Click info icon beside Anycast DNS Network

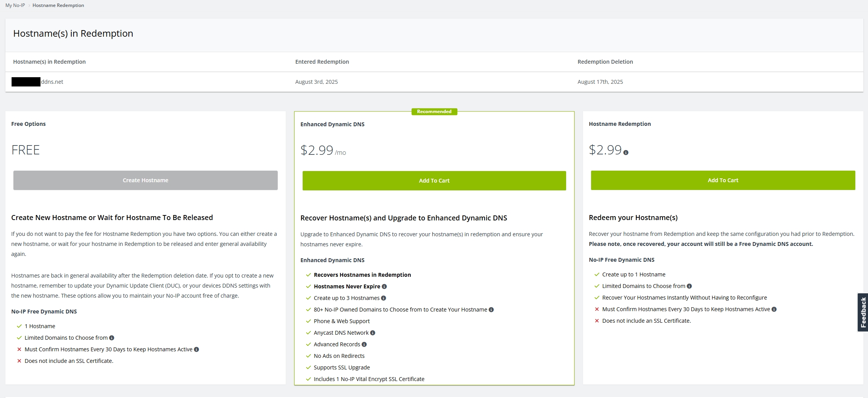coord(372,333)
